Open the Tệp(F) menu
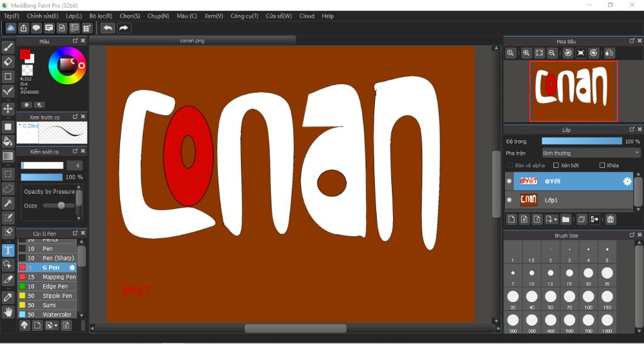The image size is (644, 344). [x=11, y=16]
